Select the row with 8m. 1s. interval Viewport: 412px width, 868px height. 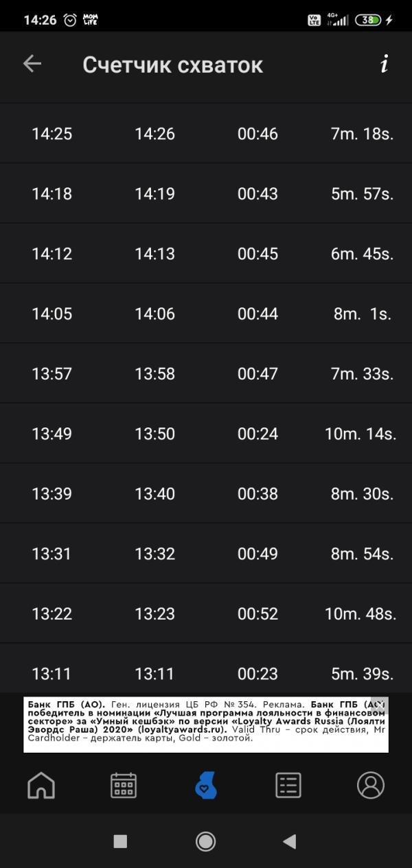(x=206, y=314)
